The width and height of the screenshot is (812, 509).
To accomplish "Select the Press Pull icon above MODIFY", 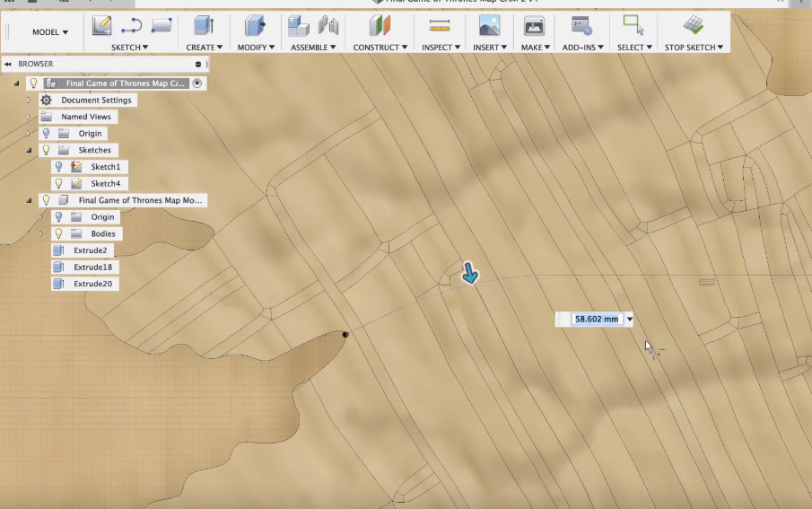I will coord(255,25).
